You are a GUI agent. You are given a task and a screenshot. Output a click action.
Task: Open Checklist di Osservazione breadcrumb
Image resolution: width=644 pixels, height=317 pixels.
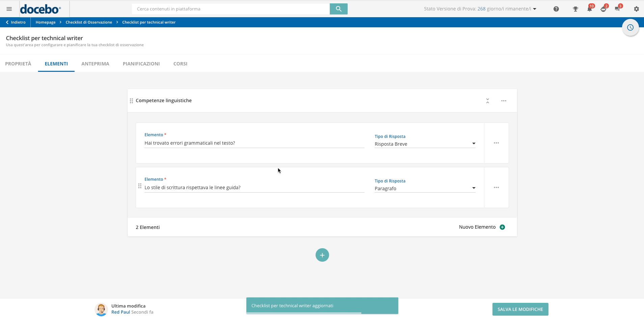coord(89,22)
